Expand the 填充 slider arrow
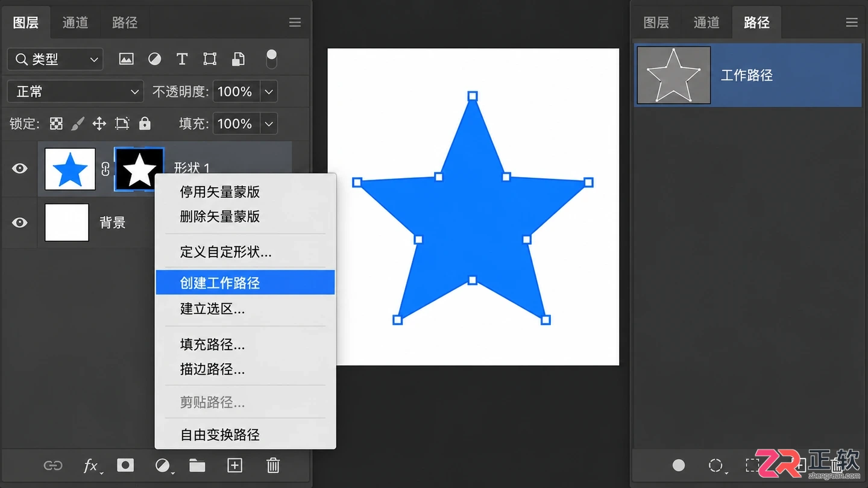Screen dimensions: 868x488 (x=269, y=124)
